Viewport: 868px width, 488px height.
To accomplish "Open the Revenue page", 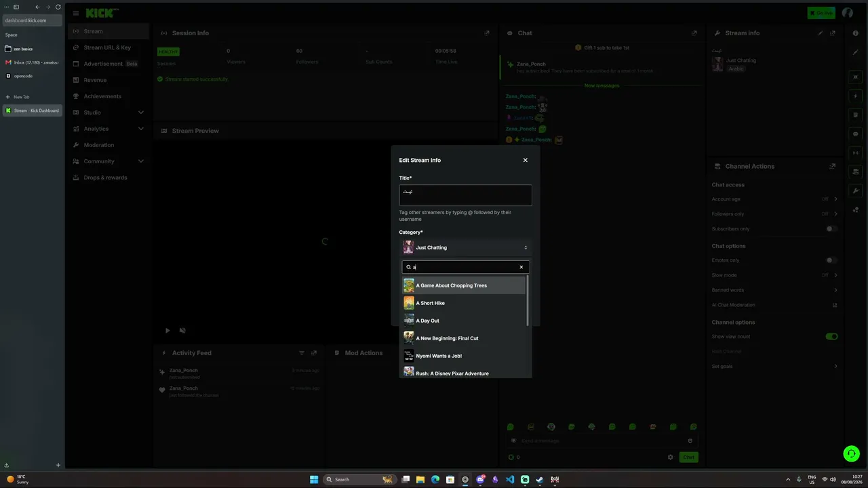I will (x=108, y=80).
